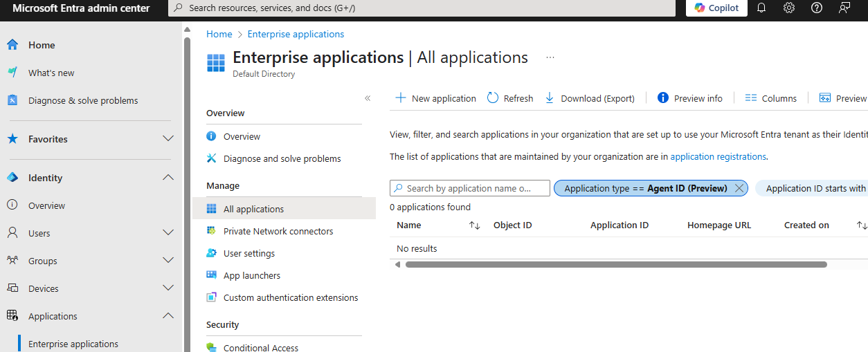868x352 pixels.
Task: Follow the application registrations link
Action: pyautogui.click(x=718, y=156)
